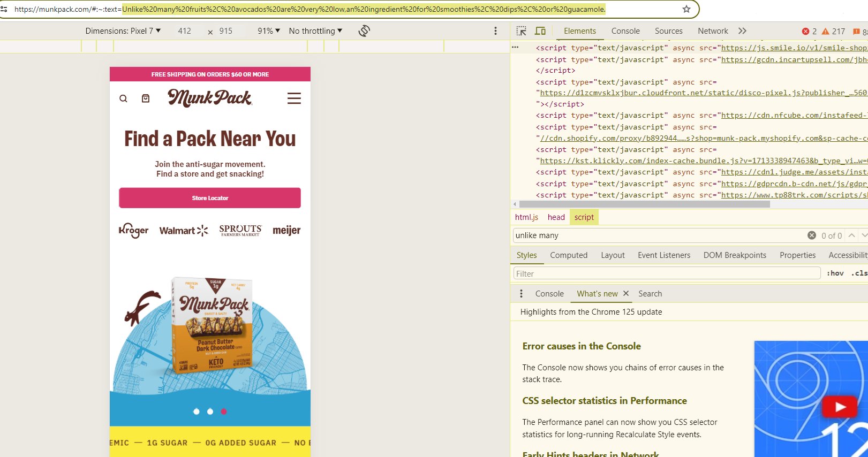Select the html.js breadcrumb
This screenshot has width=868, height=457.
tap(526, 217)
